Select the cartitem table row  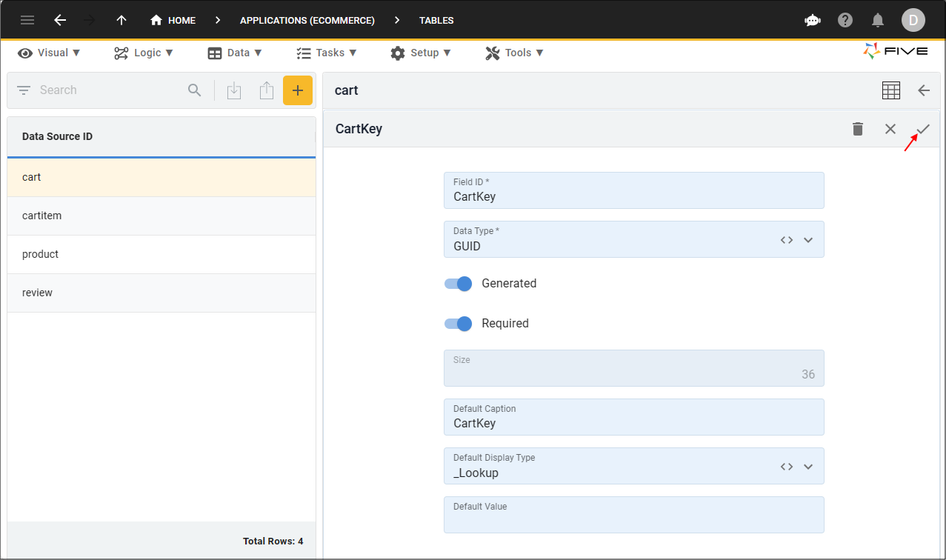click(x=161, y=216)
